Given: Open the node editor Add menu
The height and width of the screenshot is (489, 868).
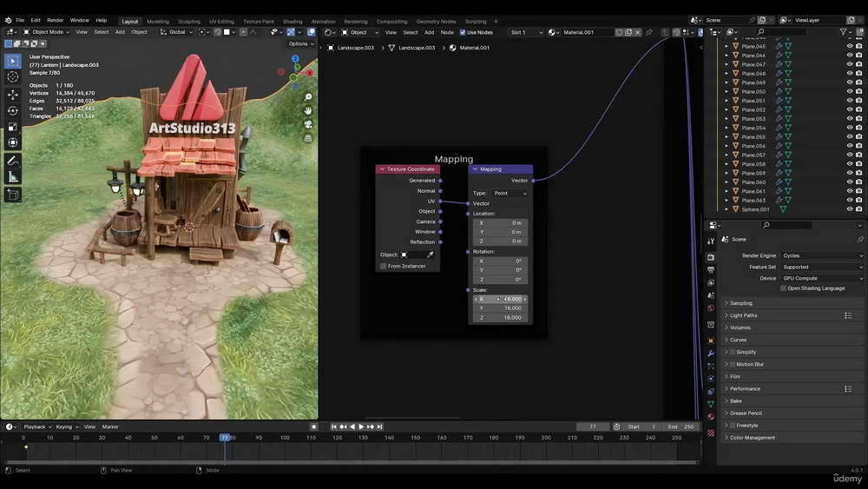Looking at the screenshot, I should [429, 32].
